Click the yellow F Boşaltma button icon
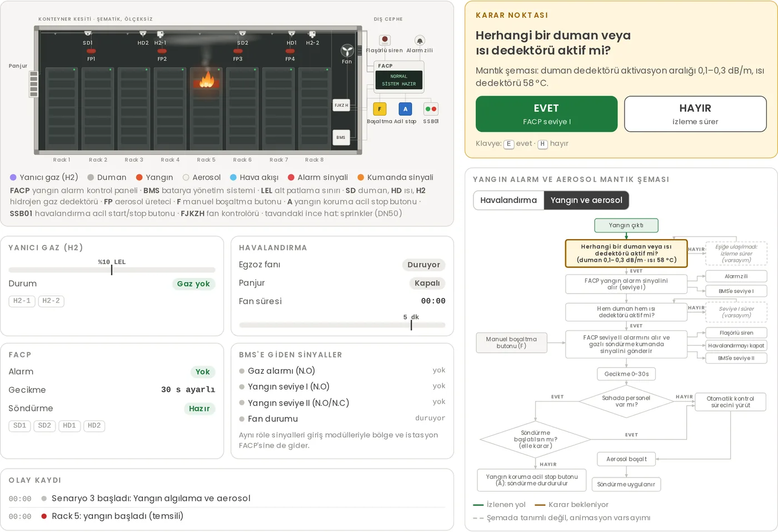This screenshot has width=778, height=532. coord(380,109)
